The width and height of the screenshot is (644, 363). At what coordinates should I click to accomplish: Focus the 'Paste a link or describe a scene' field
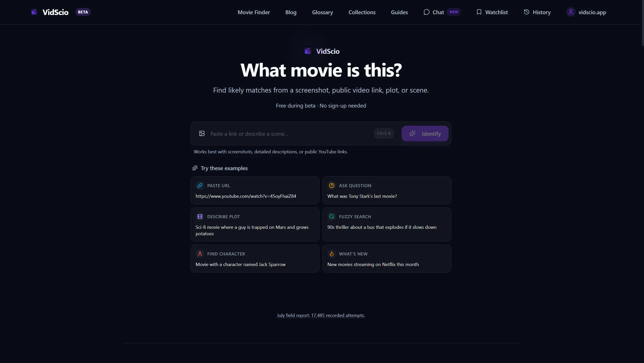(289, 134)
